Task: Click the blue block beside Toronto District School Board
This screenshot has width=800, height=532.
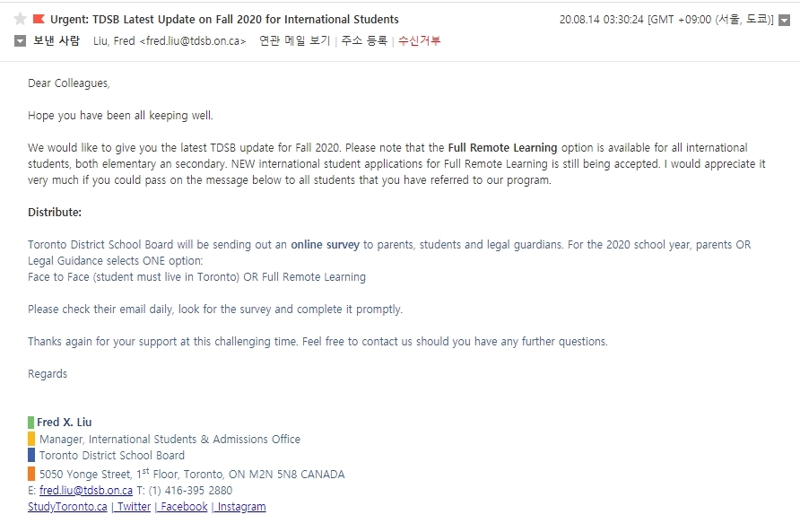Action: [31, 455]
